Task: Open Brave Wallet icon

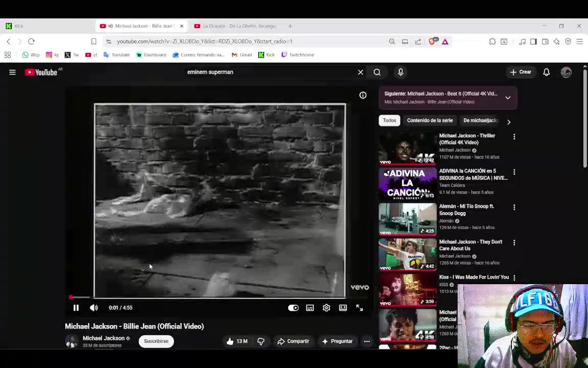Action: point(545,41)
